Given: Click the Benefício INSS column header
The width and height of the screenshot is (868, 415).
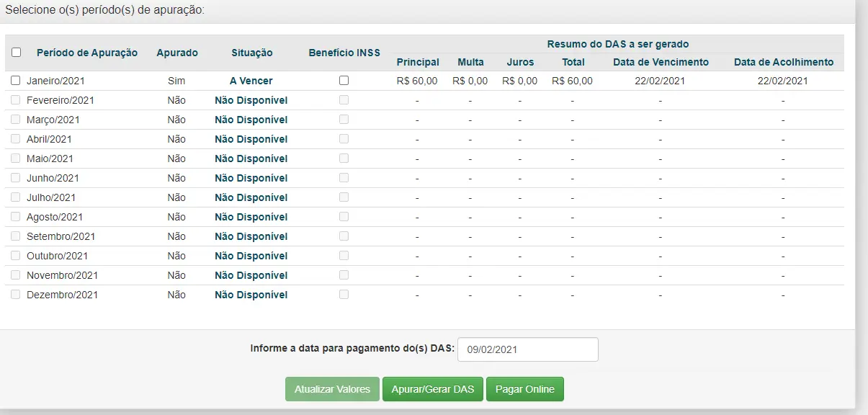Looking at the screenshot, I should (x=344, y=53).
